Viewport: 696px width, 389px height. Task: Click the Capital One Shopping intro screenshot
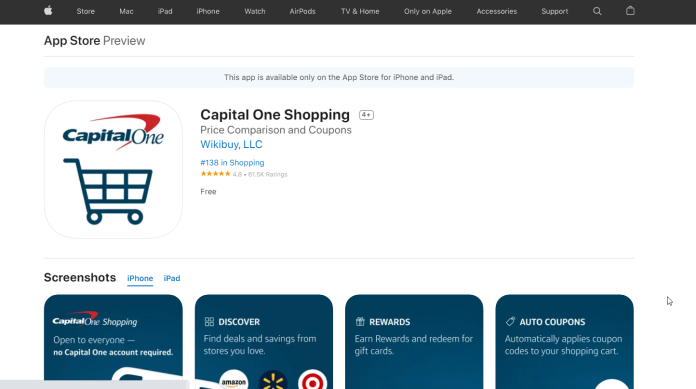[113, 341]
